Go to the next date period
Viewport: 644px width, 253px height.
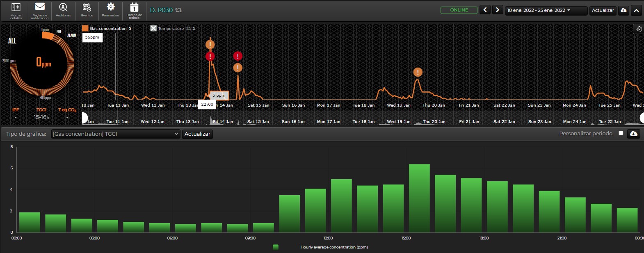pos(498,10)
